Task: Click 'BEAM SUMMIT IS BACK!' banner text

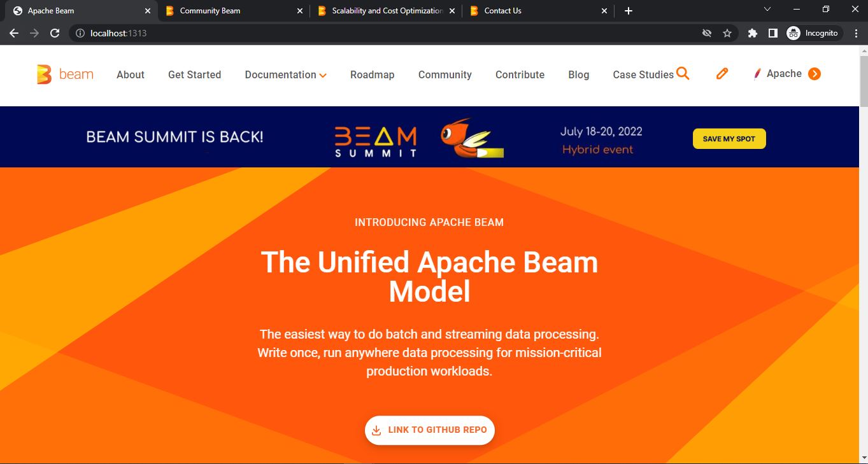Action: (x=174, y=137)
